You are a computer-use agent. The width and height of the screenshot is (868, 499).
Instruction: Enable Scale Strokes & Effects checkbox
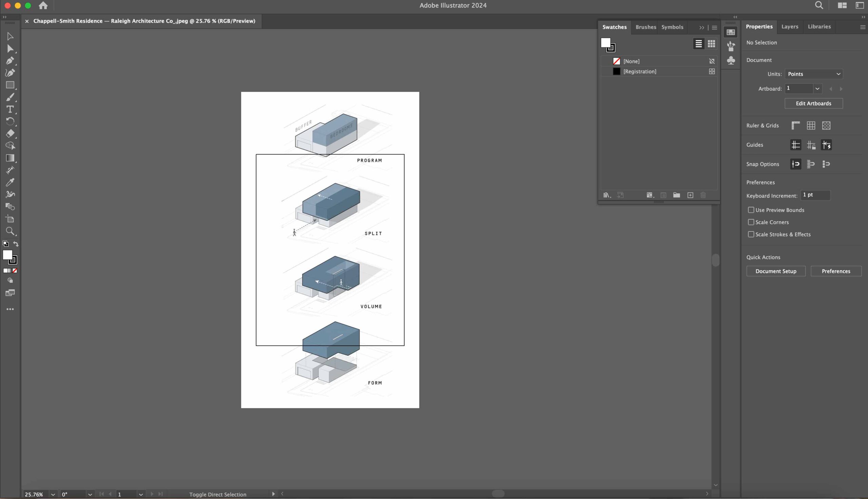751,234
